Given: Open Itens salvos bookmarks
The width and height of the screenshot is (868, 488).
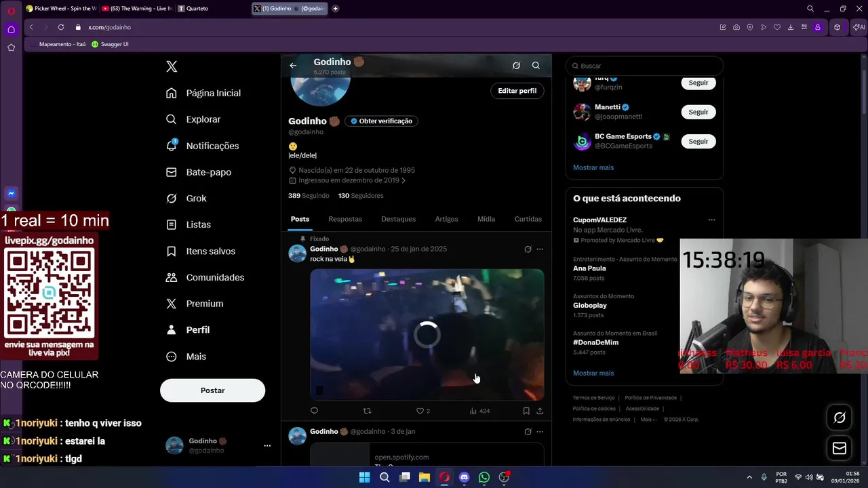Looking at the screenshot, I should 201,251.
